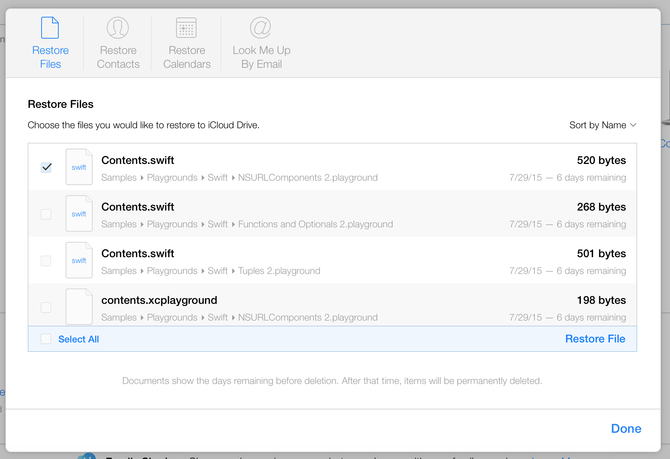The image size is (670, 459).
Task: Click the 520 bytes size value
Action: tap(601, 160)
